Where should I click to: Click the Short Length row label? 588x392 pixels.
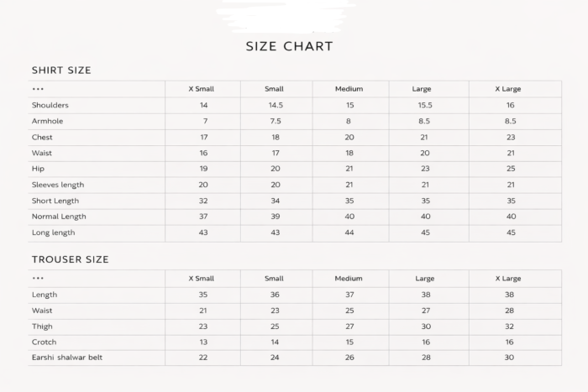(55, 201)
